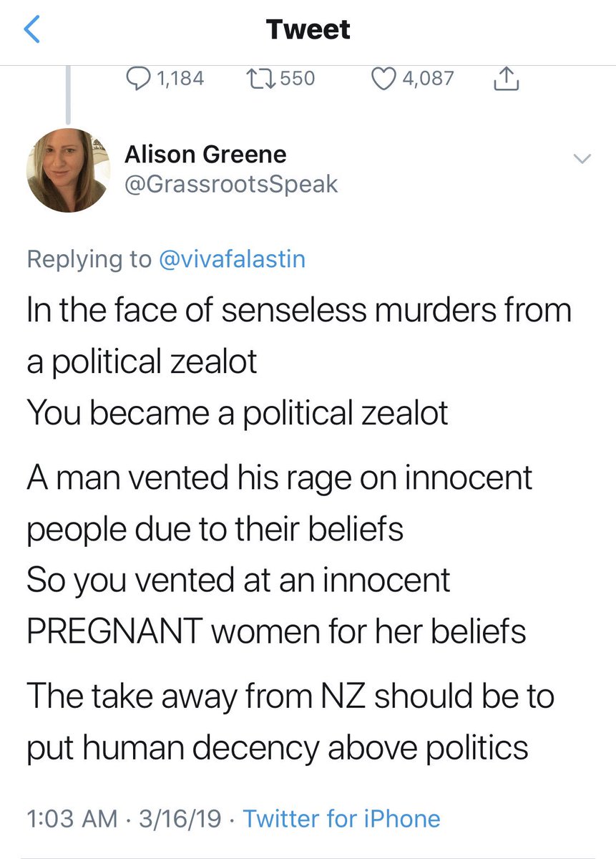The height and width of the screenshot is (859, 616).
Task: Open the share upload icon
Action: point(506,78)
